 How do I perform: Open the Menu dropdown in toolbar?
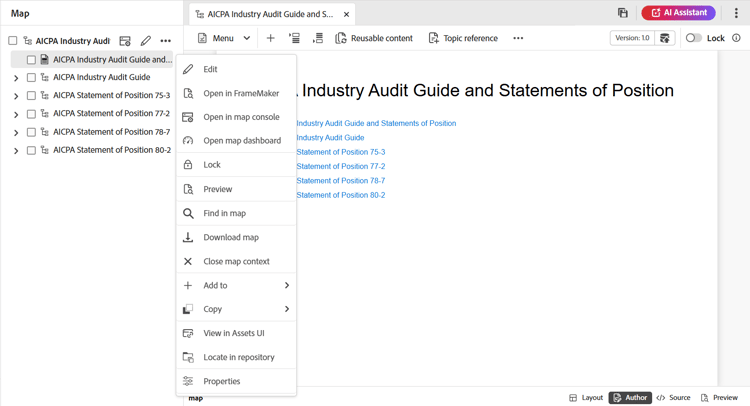pos(224,38)
